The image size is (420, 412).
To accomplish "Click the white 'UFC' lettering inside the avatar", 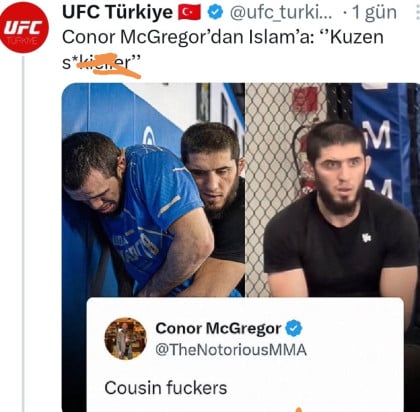I will [23, 28].
